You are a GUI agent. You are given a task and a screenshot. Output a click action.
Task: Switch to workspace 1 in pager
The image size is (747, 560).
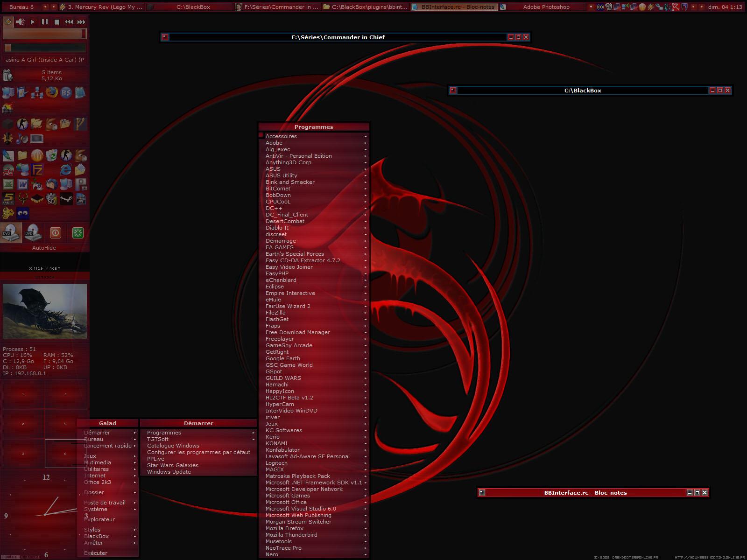click(x=23, y=394)
